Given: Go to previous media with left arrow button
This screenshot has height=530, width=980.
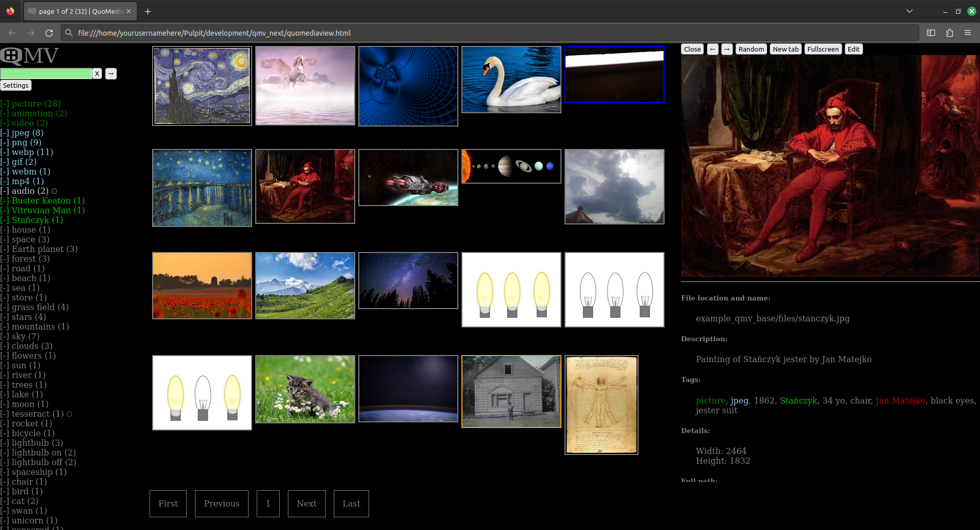Looking at the screenshot, I should pyautogui.click(x=713, y=49).
